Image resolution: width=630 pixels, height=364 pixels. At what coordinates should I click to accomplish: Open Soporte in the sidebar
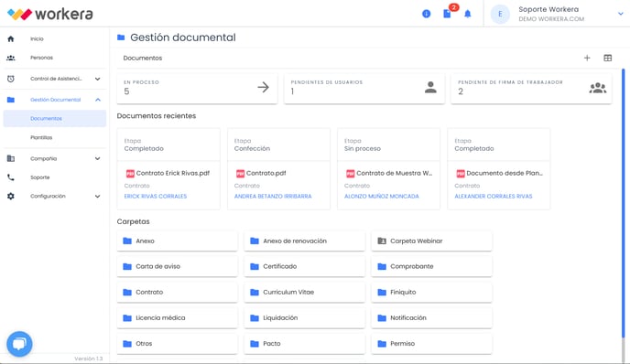39,177
